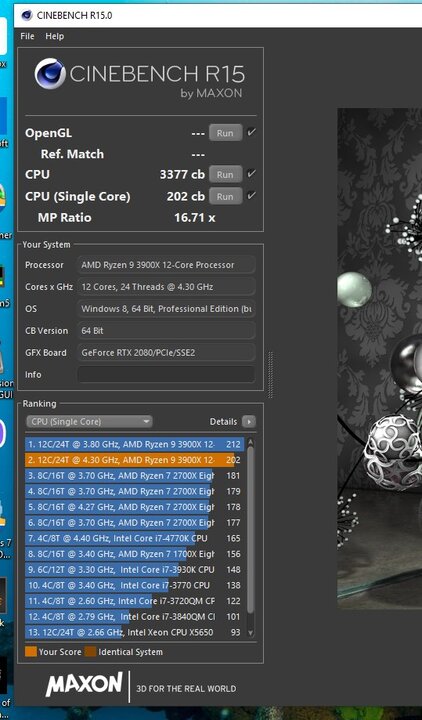This screenshot has width=422, height=720.
Task: Select ranking row 11 Core i7-3720QM
Action: point(135,601)
